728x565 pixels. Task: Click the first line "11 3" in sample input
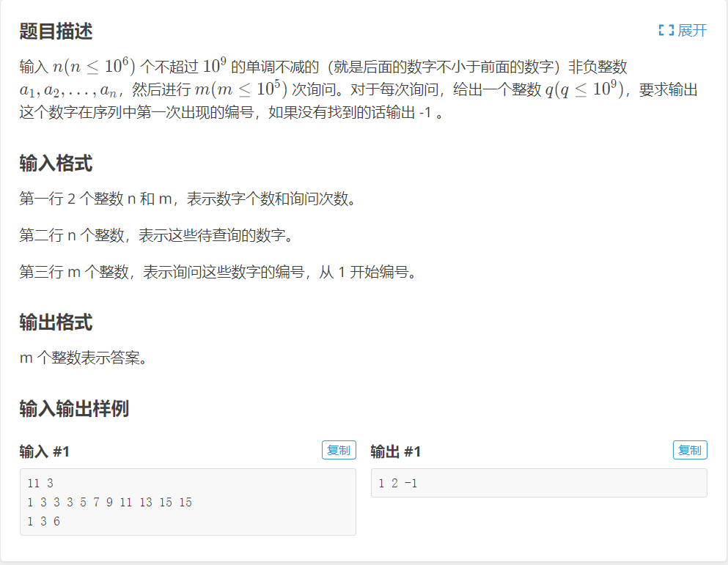40,483
